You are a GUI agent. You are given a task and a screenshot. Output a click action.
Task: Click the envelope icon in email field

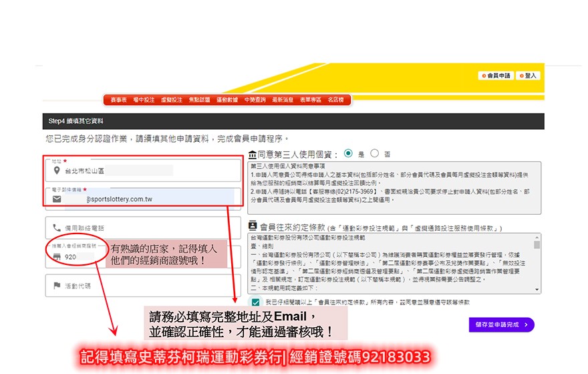pyautogui.click(x=57, y=199)
